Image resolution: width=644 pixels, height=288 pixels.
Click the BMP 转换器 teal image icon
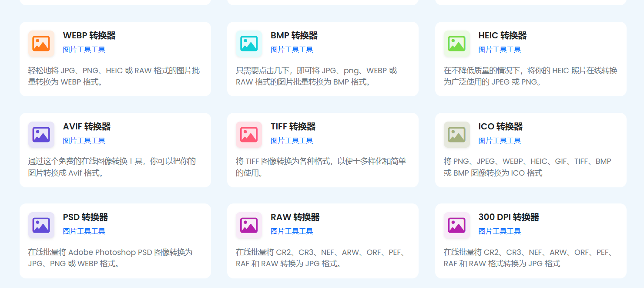coord(248,44)
